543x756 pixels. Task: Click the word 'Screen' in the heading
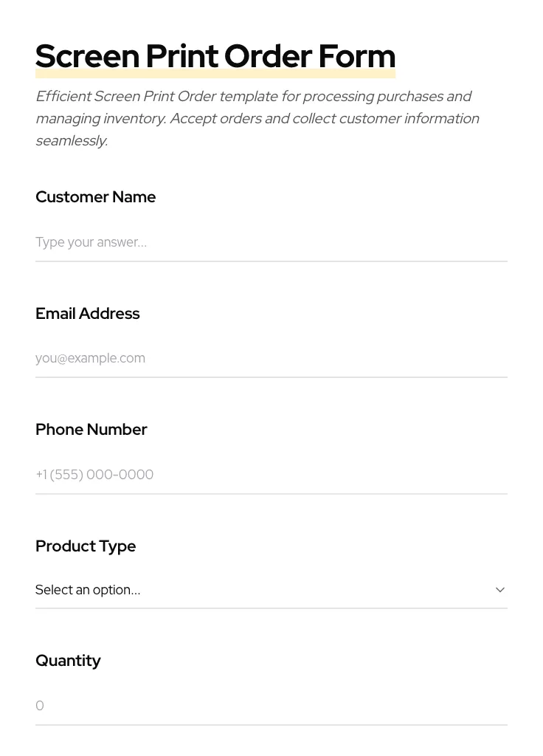tap(87, 57)
